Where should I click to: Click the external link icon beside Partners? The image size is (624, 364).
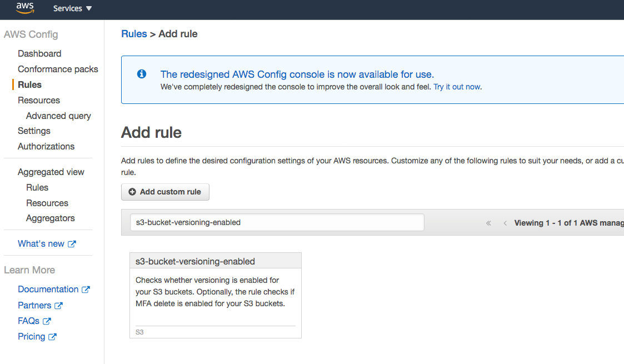click(58, 305)
